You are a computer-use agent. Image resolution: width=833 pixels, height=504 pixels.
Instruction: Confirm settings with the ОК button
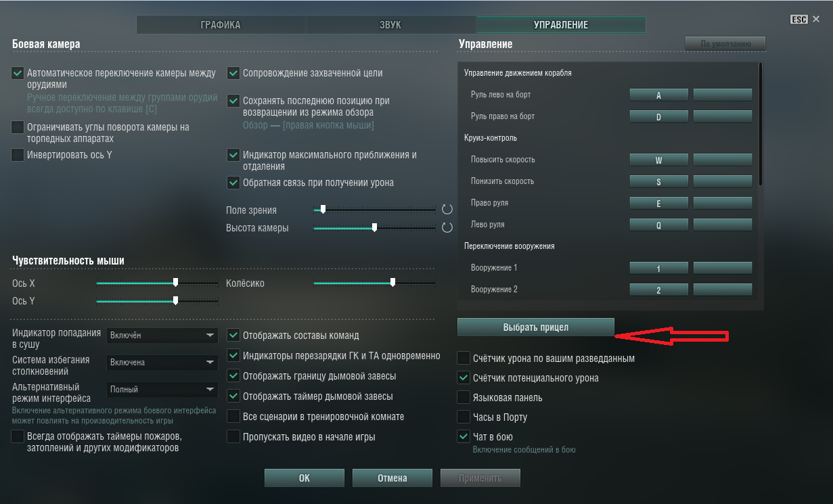tap(305, 478)
